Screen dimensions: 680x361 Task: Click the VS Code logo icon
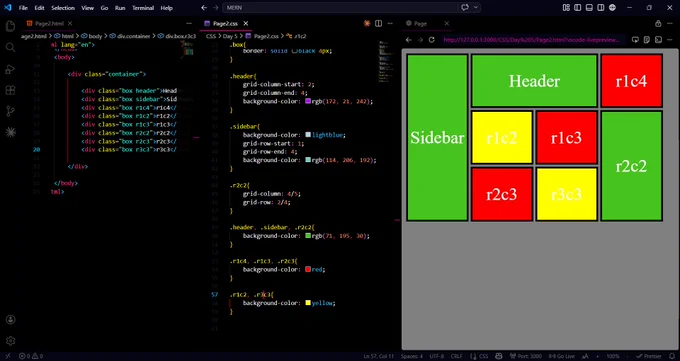pyautogui.click(x=7, y=8)
